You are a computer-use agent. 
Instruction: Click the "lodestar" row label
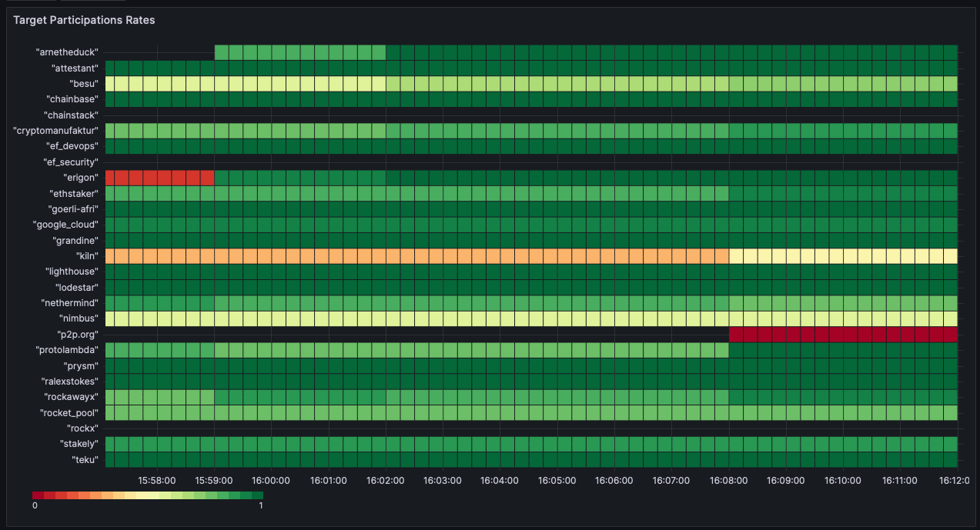coord(77,288)
